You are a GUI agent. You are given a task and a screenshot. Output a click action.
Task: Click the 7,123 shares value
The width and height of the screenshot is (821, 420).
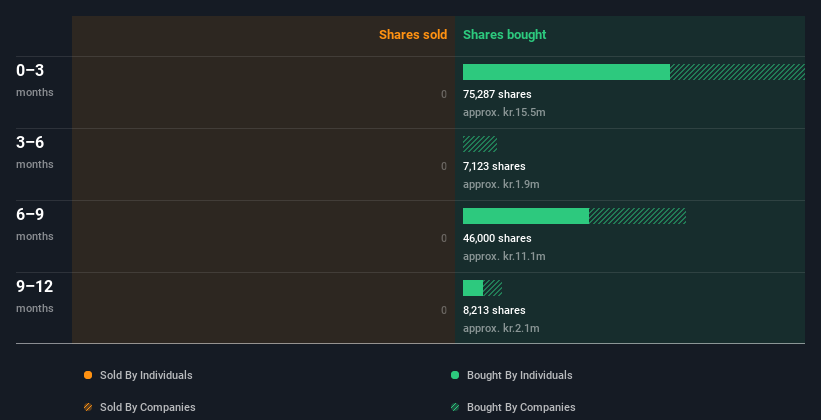[494, 166]
